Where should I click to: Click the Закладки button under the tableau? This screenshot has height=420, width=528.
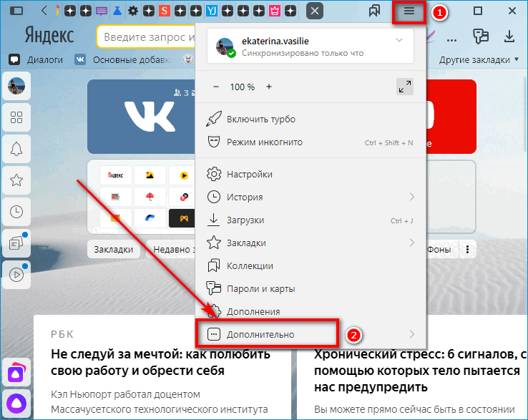114,250
